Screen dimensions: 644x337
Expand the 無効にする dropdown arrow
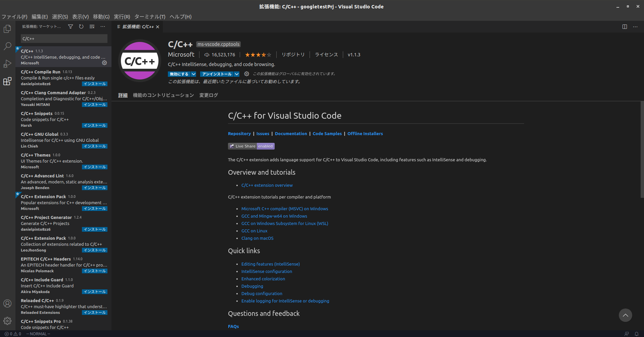[194, 74]
